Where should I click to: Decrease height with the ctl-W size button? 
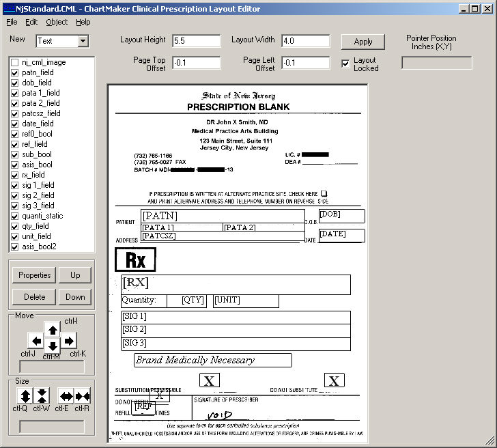pos(42,396)
